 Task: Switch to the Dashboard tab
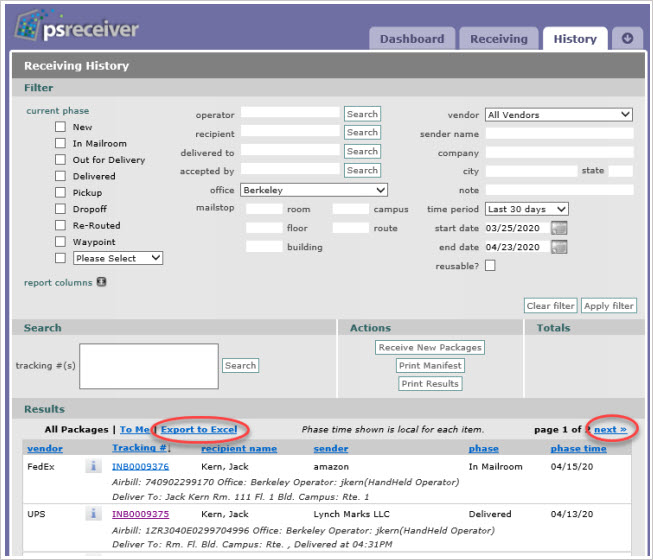click(412, 39)
